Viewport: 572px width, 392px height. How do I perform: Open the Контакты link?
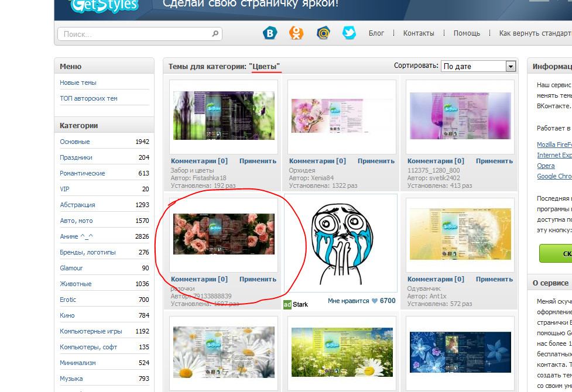pyautogui.click(x=419, y=33)
